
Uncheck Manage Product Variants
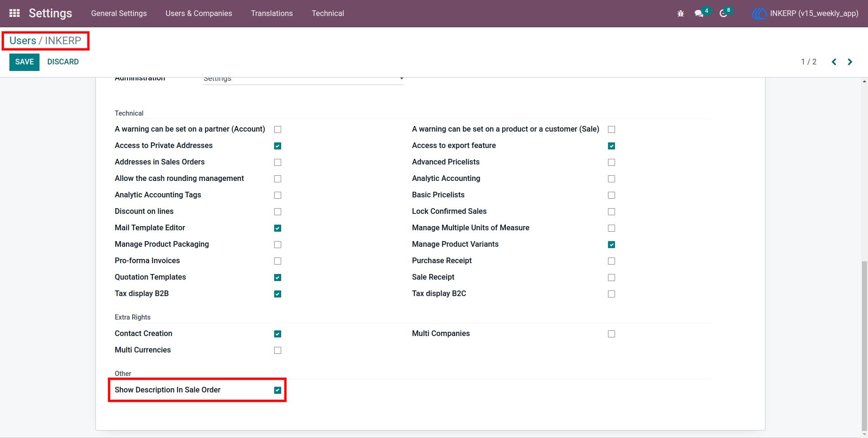[611, 244]
